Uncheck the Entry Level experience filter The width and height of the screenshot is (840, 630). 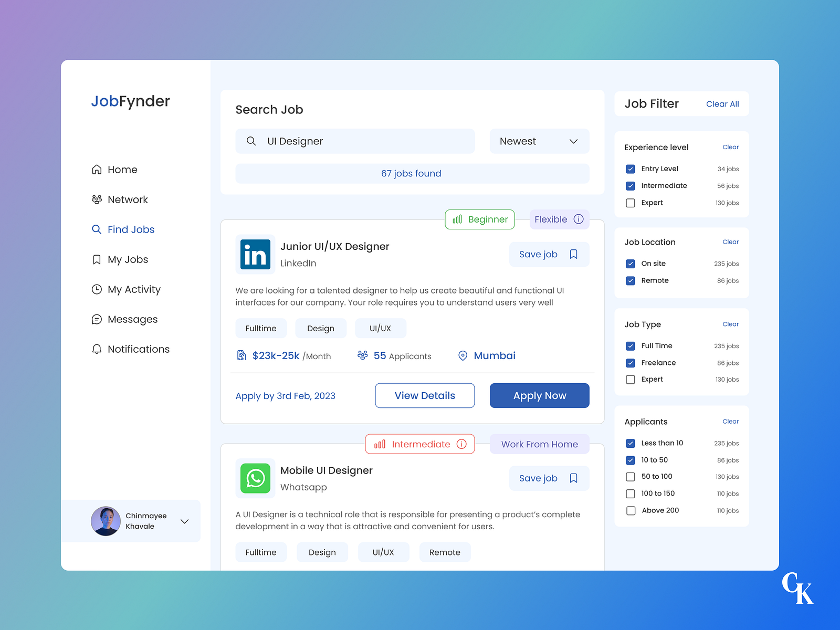pos(630,169)
